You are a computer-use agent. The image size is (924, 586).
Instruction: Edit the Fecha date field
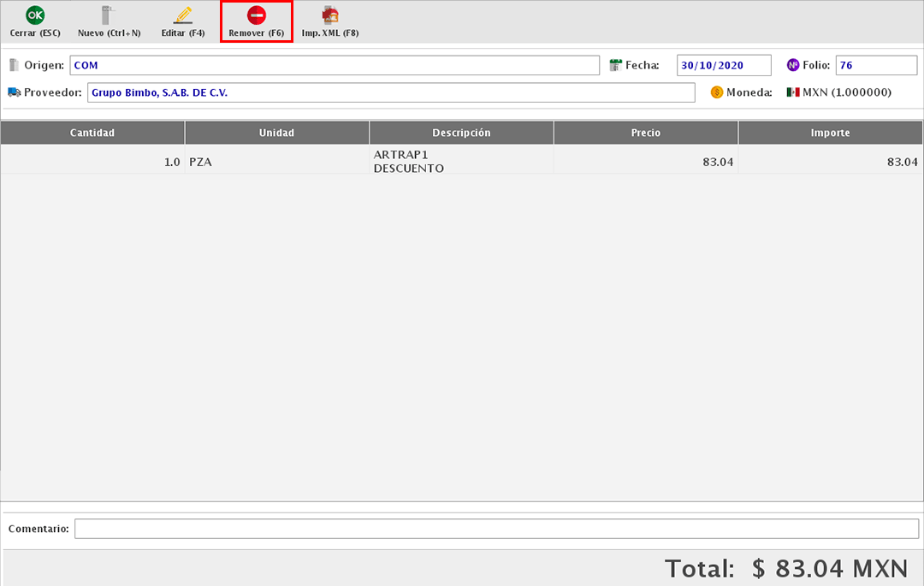pos(723,66)
